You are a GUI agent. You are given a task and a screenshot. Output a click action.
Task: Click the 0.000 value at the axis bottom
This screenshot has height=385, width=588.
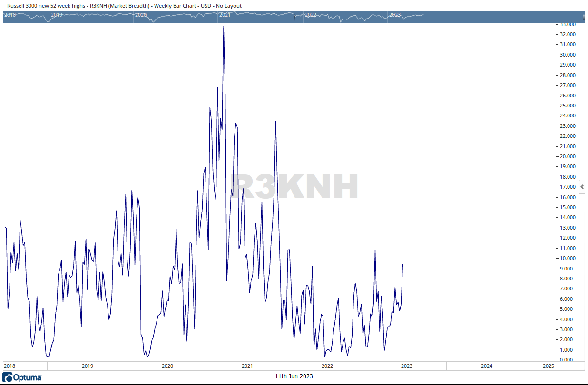(x=567, y=359)
